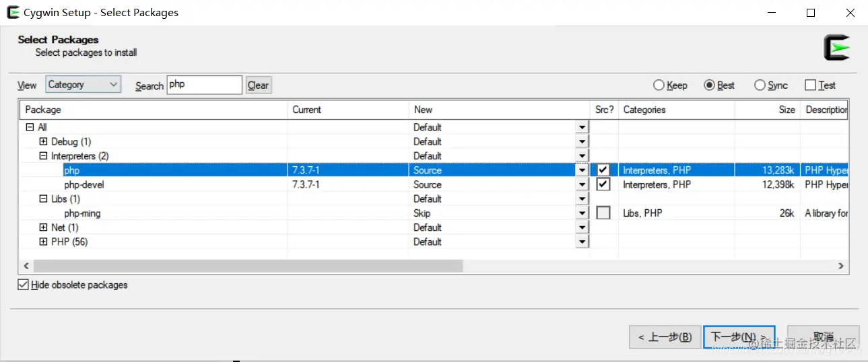Click the Description column header
Image resolution: width=868 pixels, height=362 pixels.
click(824, 110)
